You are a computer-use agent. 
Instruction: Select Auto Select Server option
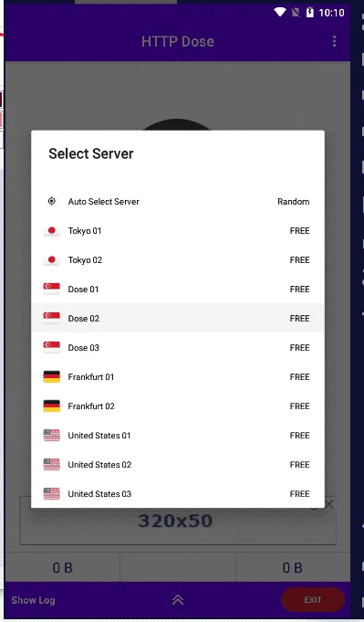point(178,202)
